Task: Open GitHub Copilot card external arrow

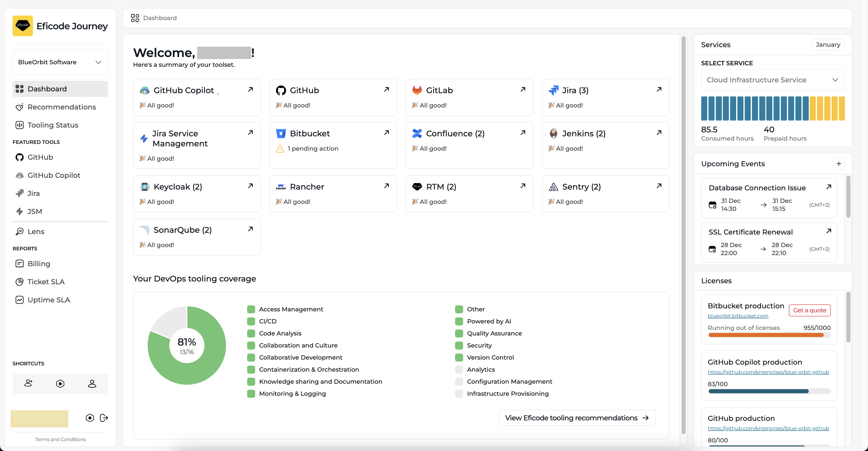Action: [250, 89]
